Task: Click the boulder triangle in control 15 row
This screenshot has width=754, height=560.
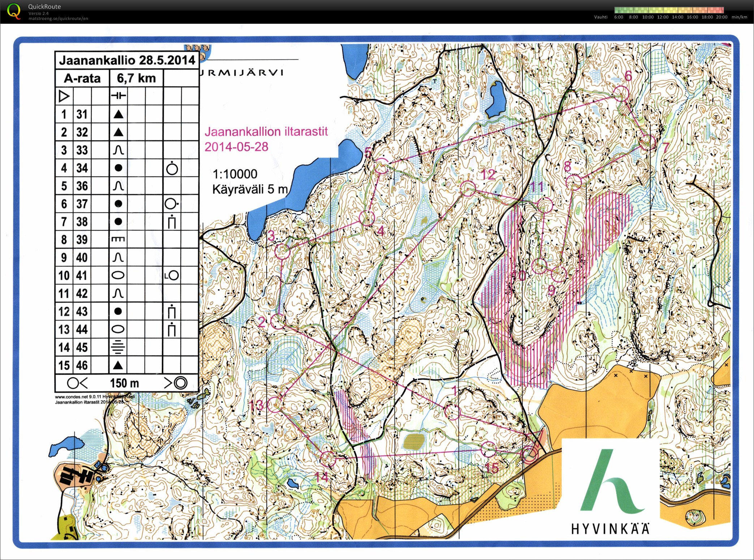Action: [x=118, y=365]
